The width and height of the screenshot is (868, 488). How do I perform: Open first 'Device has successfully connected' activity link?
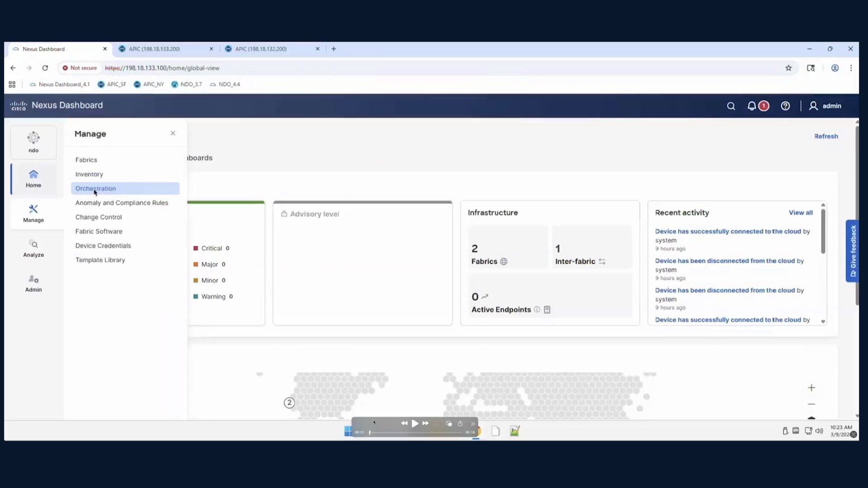tap(728, 231)
